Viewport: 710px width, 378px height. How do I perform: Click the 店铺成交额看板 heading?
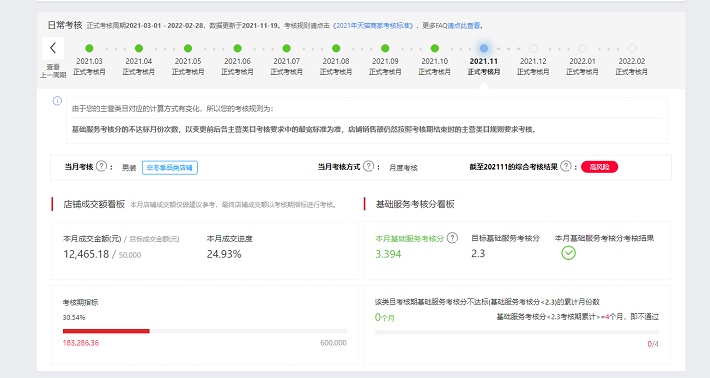[94, 204]
